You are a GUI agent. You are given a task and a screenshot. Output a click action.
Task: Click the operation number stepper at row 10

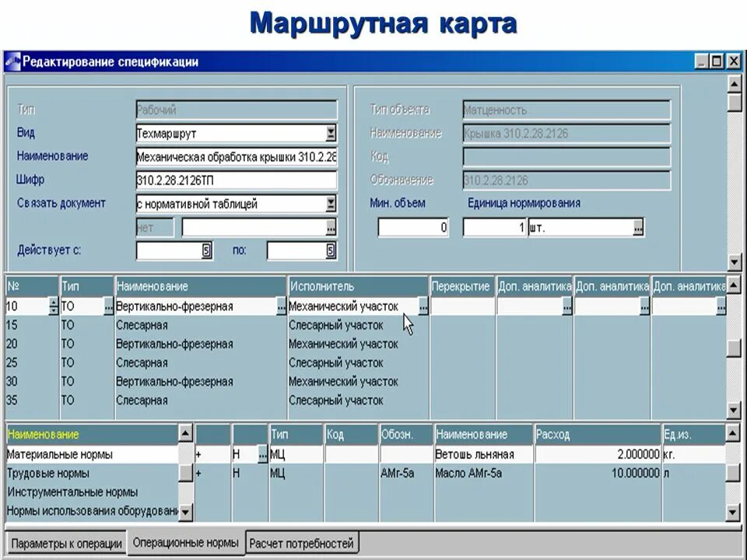[54, 306]
